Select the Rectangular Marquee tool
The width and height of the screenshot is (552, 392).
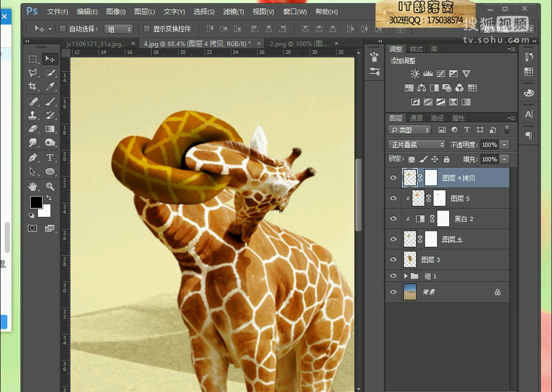pos(33,59)
